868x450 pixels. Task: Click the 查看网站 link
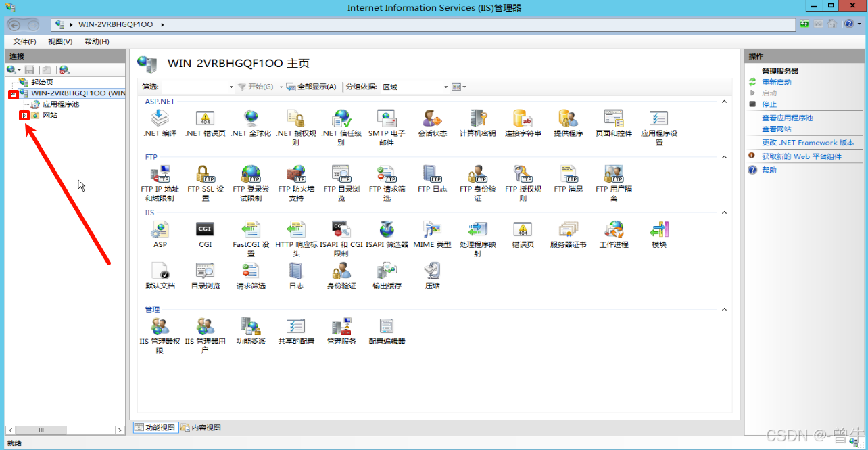point(777,129)
